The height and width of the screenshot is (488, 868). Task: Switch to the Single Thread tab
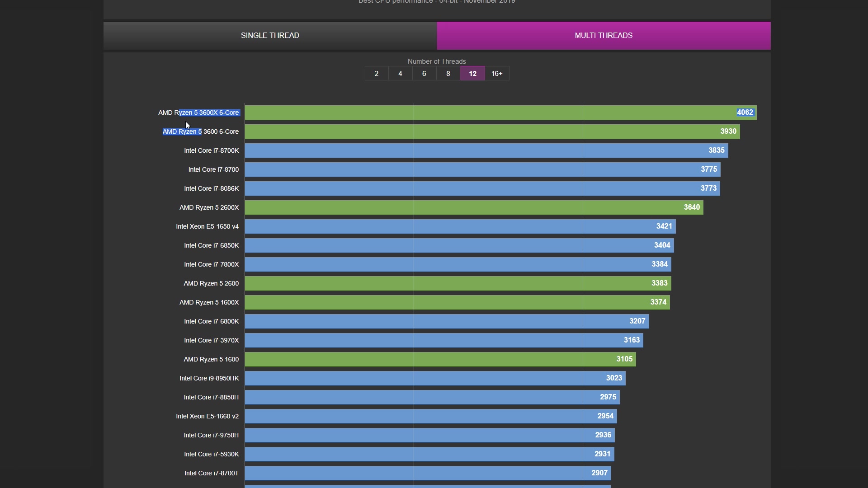click(270, 35)
